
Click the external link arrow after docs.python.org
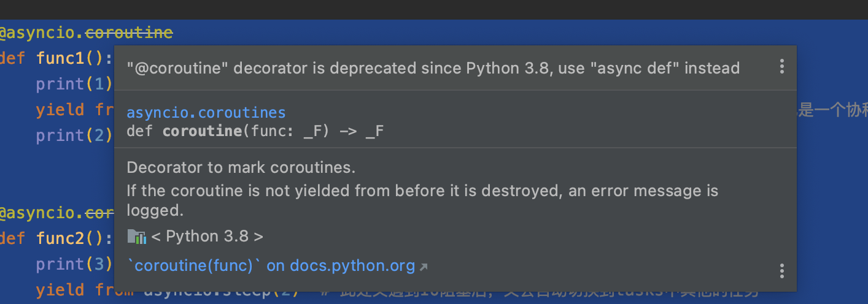(x=423, y=267)
